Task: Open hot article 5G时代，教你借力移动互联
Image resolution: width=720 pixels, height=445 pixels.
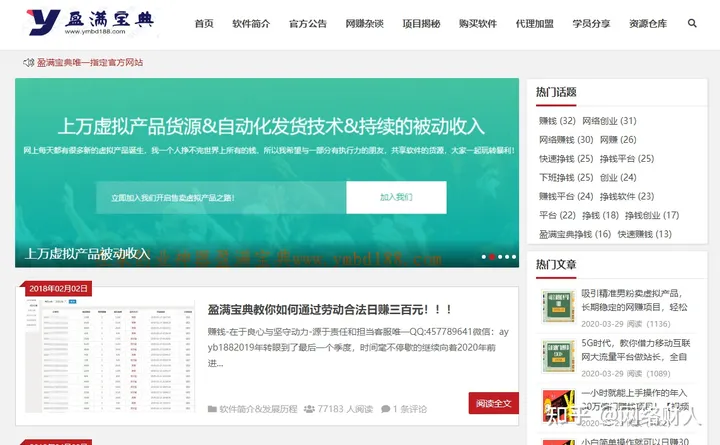Action: [636, 350]
